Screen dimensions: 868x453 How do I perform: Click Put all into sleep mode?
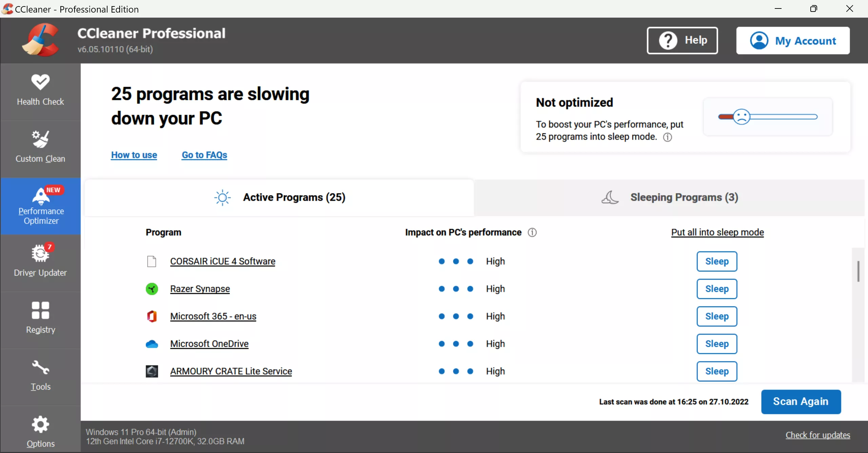[x=717, y=232]
